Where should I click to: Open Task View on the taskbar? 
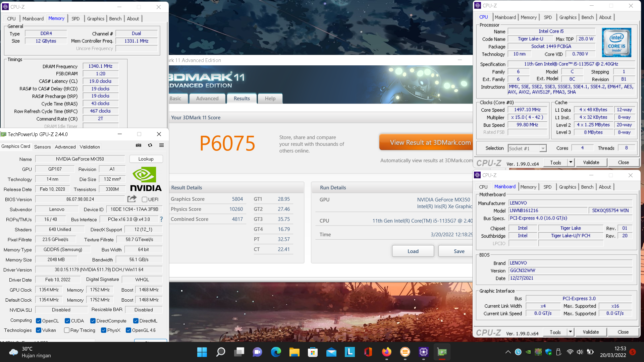(239, 352)
